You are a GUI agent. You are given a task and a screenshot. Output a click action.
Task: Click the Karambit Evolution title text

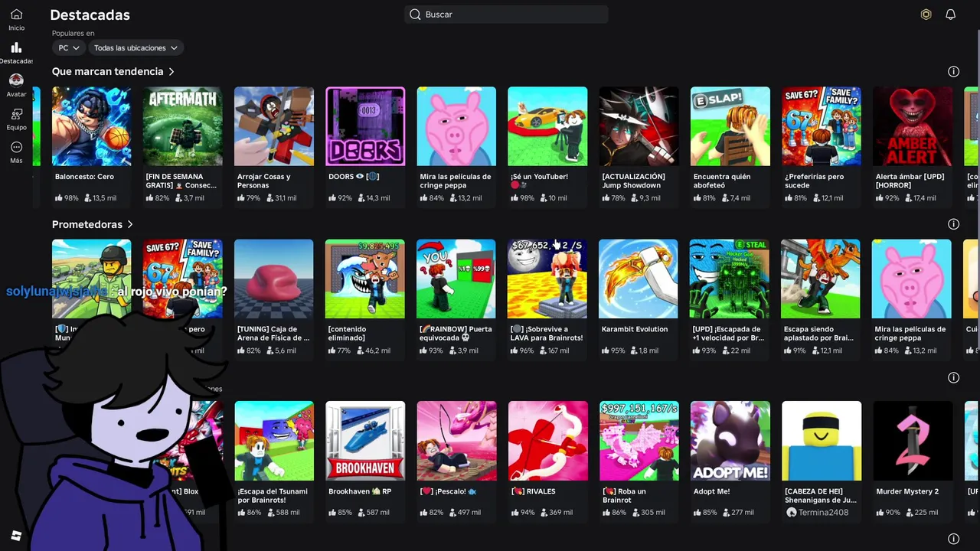(x=635, y=329)
